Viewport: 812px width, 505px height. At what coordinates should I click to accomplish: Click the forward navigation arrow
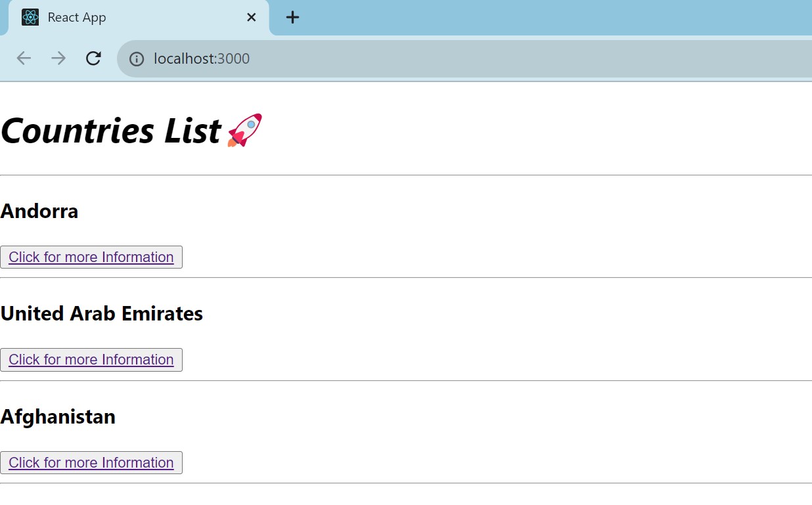[x=58, y=58]
